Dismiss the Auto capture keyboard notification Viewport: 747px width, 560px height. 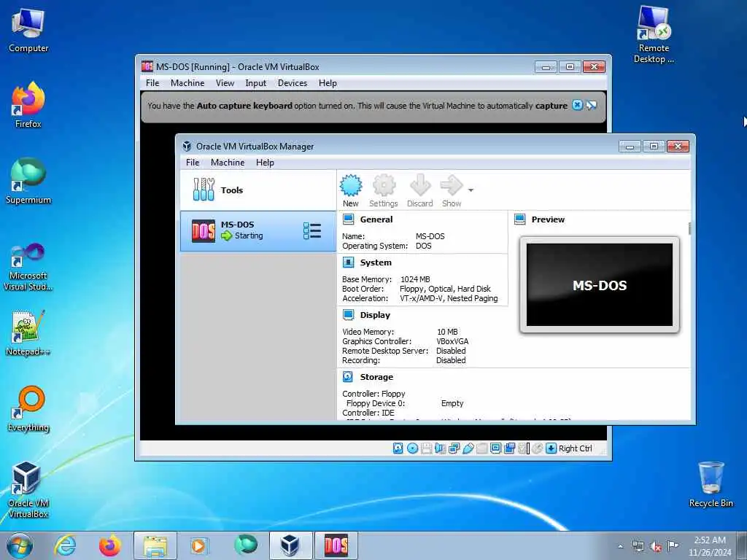577,105
